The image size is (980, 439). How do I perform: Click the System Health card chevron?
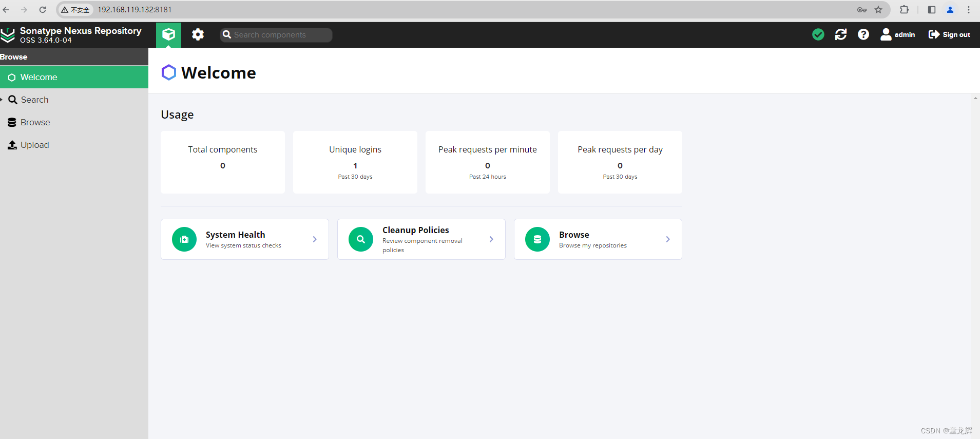[x=315, y=239]
